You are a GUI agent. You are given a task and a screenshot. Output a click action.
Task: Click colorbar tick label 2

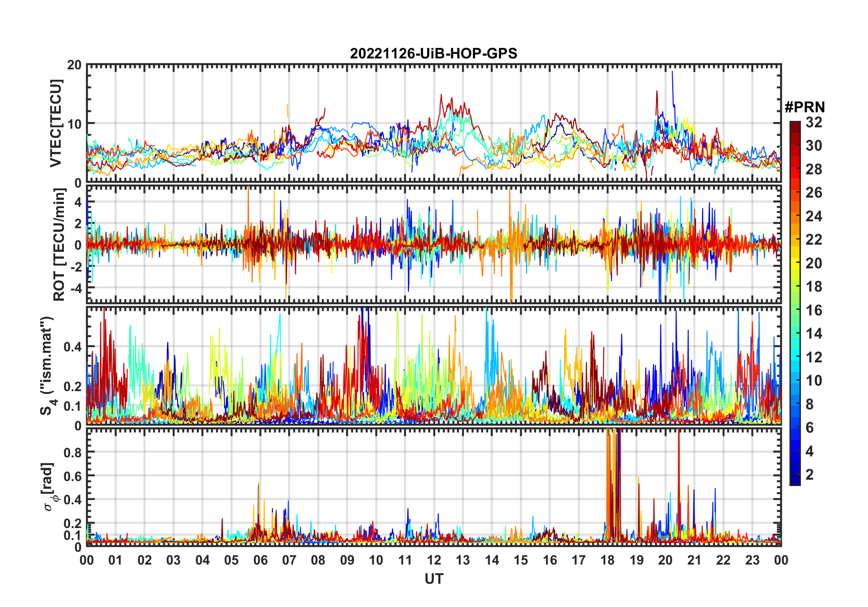pos(810,475)
